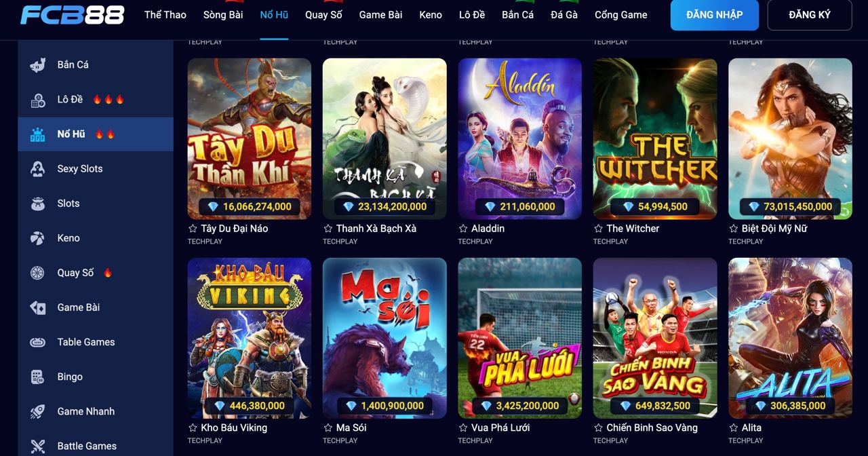
Task: Switch to the Cổng Game menu
Action: pos(620,14)
